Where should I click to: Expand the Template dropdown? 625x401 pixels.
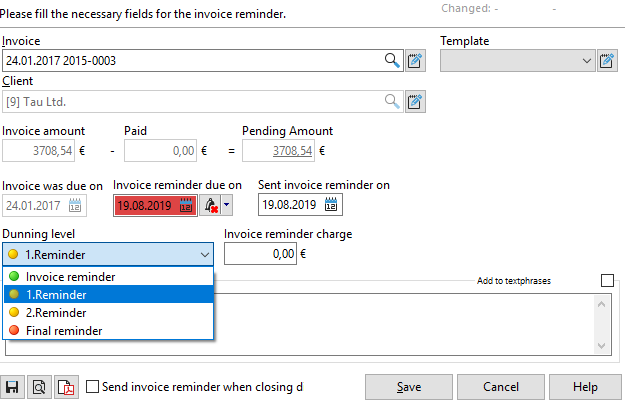(x=587, y=61)
